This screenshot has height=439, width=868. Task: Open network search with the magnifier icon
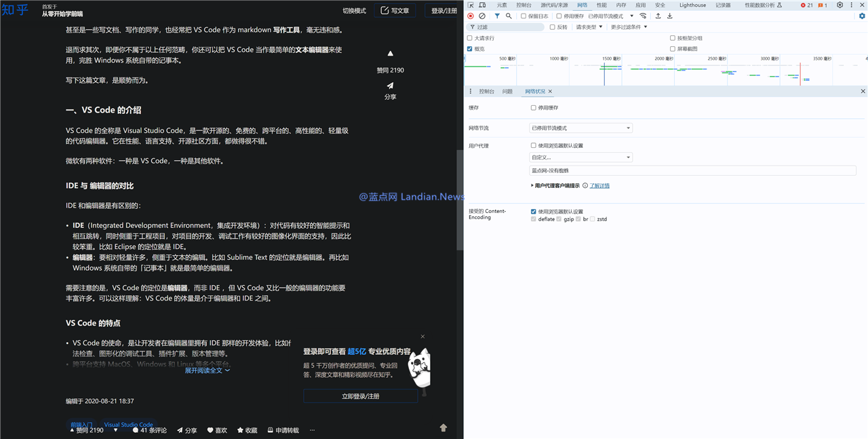pos(509,16)
